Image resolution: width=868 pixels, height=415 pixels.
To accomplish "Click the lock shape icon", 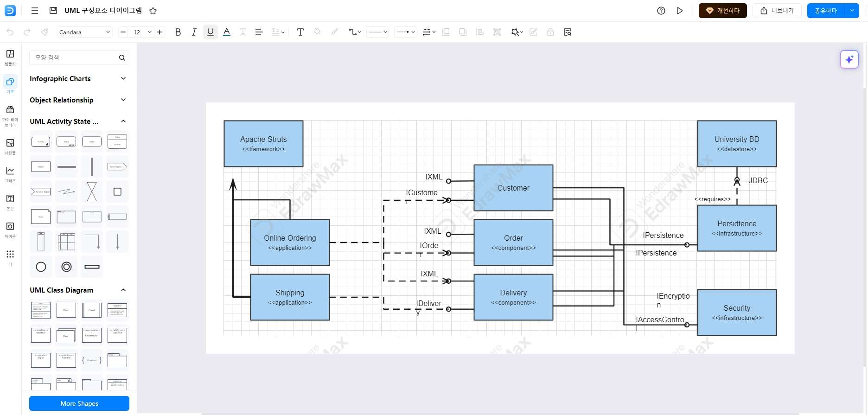I will click(x=550, y=32).
